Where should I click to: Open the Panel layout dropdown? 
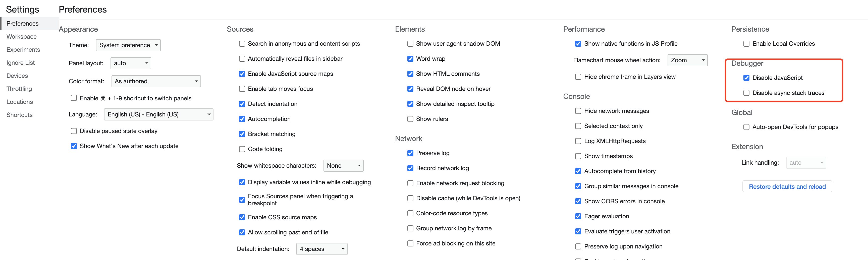pos(131,63)
